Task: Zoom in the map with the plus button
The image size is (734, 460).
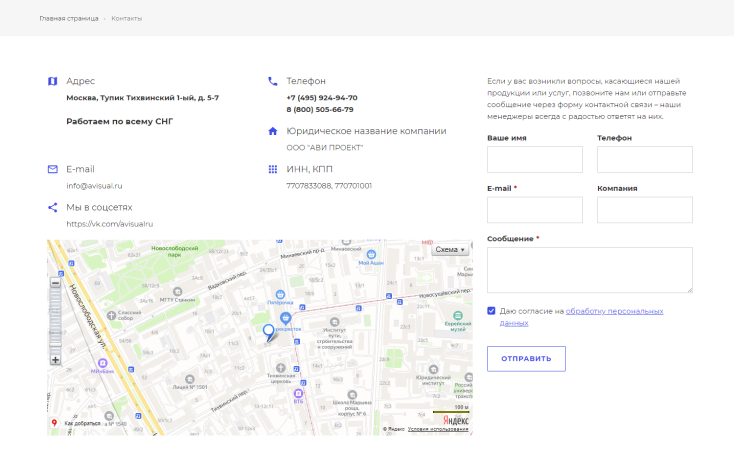Action: tap(55, 360)
